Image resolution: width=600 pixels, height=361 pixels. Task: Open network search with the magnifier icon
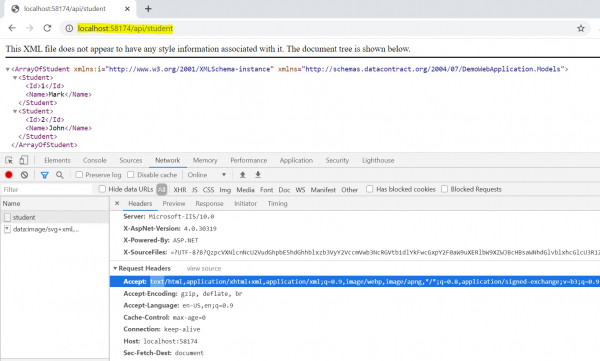coord(60,175)
